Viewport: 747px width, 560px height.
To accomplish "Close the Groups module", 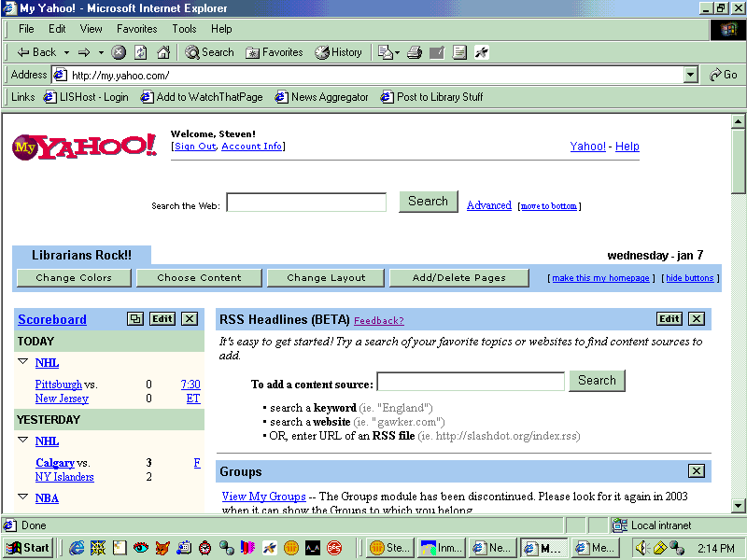I will point(697,471).
